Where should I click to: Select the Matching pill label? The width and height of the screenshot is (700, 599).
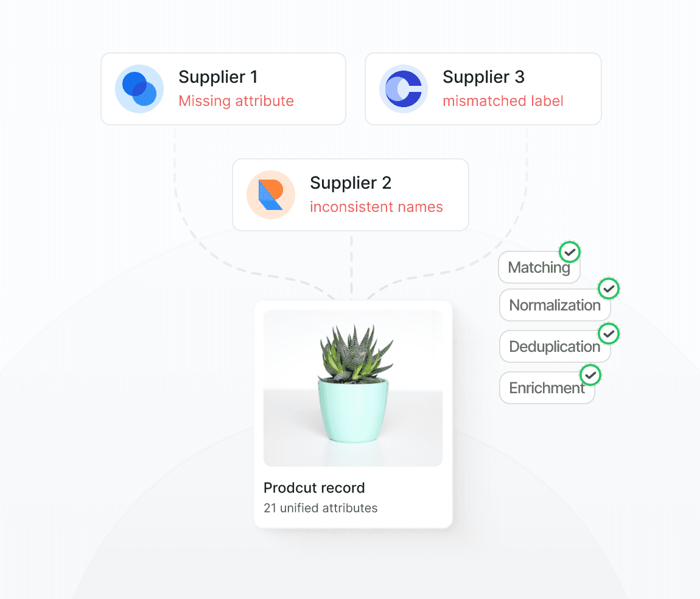pos(539,267)
